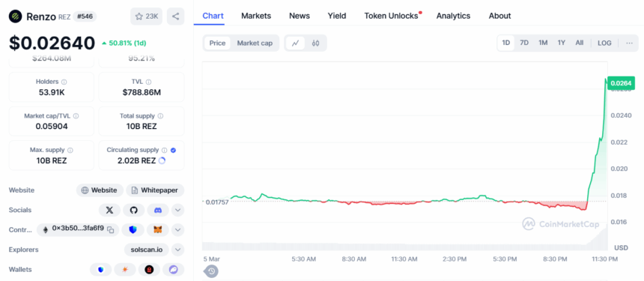The width and height of the screenshot is (644, 281).
Task: Open the Markets tab
Action: [x=256, y=16]
